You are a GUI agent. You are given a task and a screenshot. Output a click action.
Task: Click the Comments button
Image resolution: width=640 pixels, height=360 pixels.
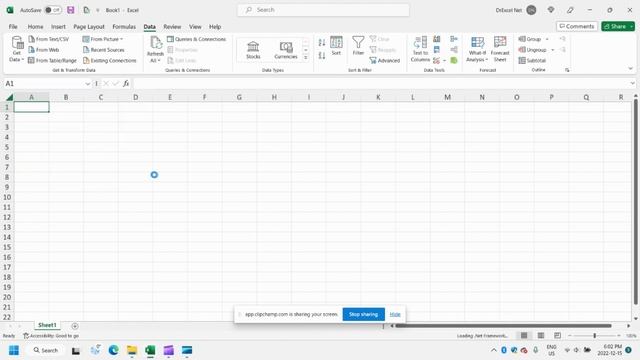(x=576, y=26)
